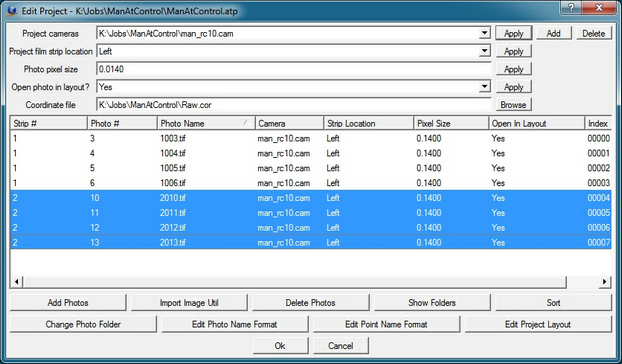622x364 pixels.
Task: Click the Pixel Size column header
Action: click(451, 123)
